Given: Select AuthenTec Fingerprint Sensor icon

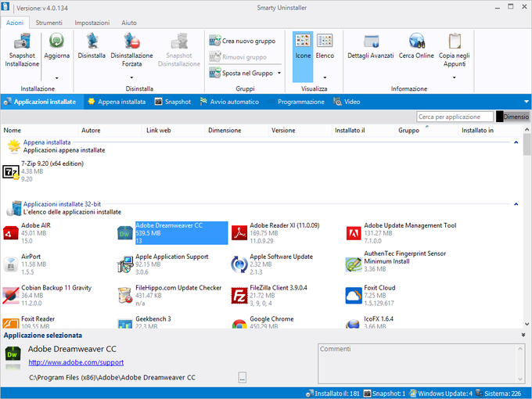Looking at the screenshot, I should click(354, 264).
